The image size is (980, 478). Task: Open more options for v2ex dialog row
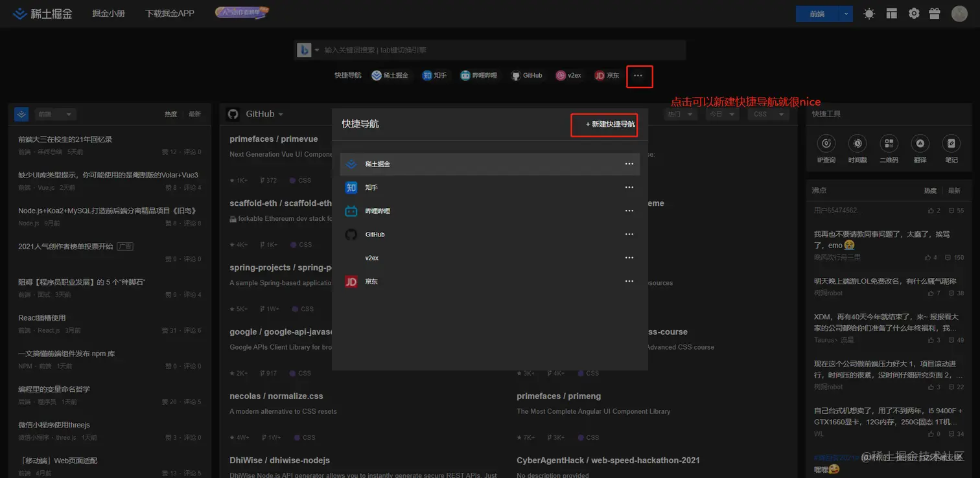click(x=629, y=258)
